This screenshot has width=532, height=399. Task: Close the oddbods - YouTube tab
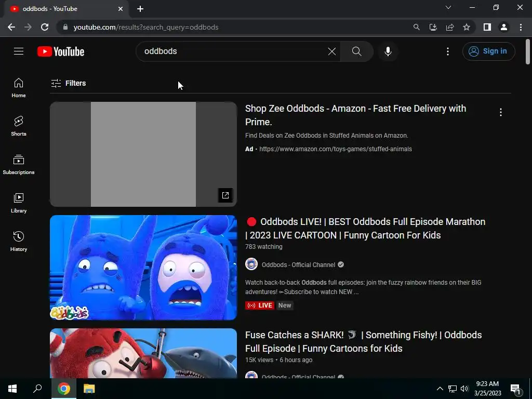pos(121,9)
